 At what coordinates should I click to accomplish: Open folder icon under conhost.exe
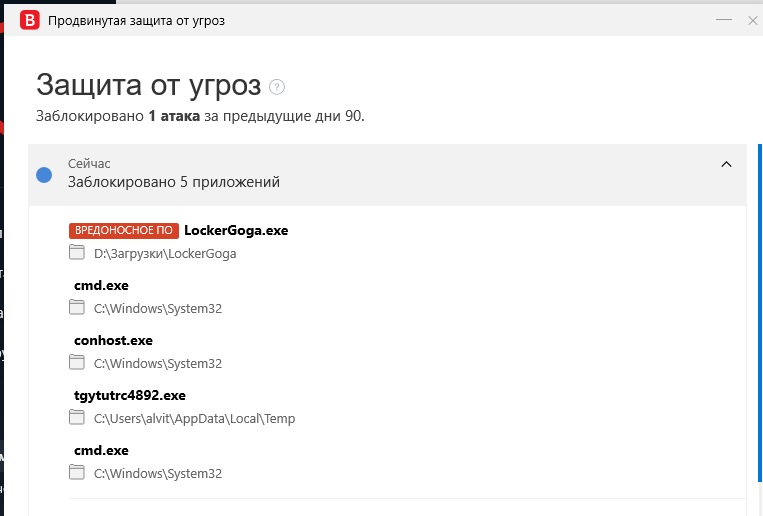tap(76, 362)
